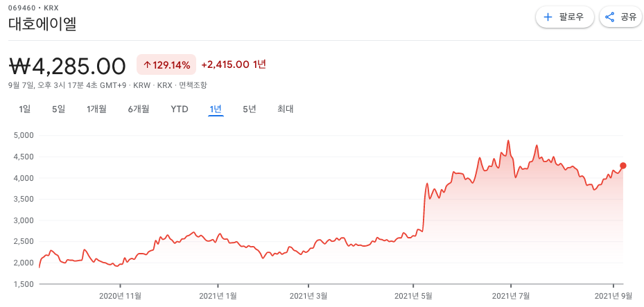Select the 5일 range tab
This screenshot has width=644, height=307.
coord(58,109)
